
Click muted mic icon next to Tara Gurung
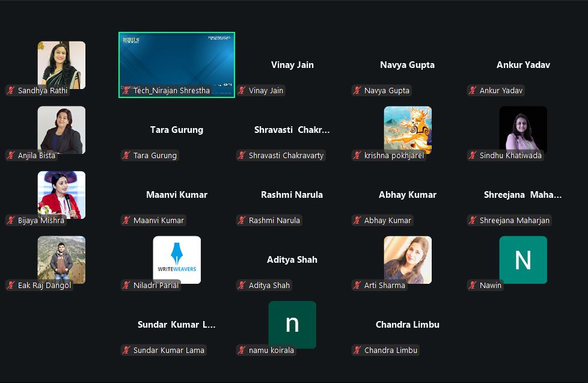tap(126, 156)
